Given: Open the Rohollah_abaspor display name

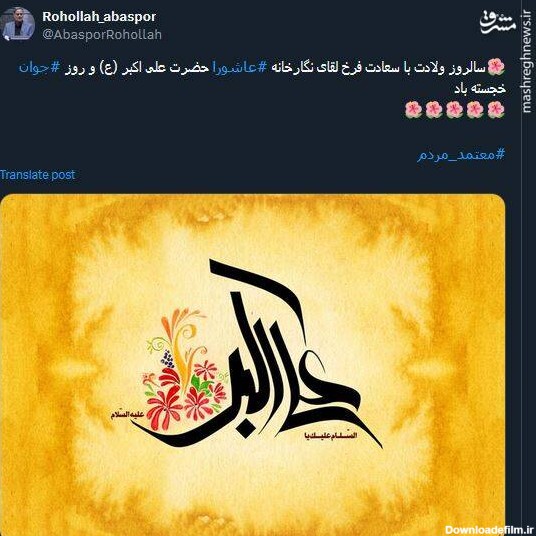Looking at the screenshot, I should pyautogui.click(x=99, y=16).
